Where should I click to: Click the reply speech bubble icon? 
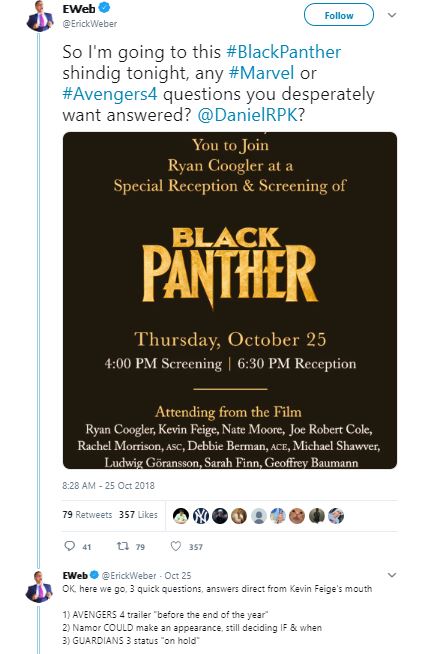(x=69, y=546)
